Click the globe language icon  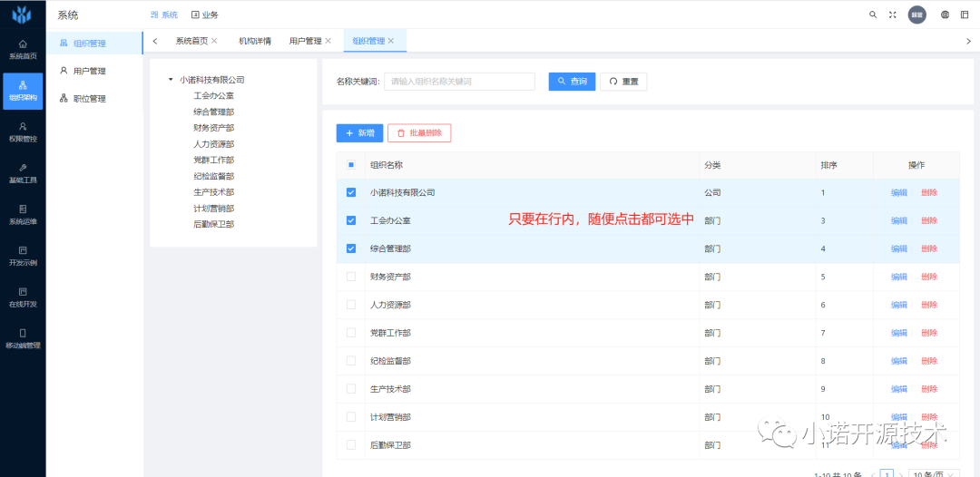pos(945,15)
